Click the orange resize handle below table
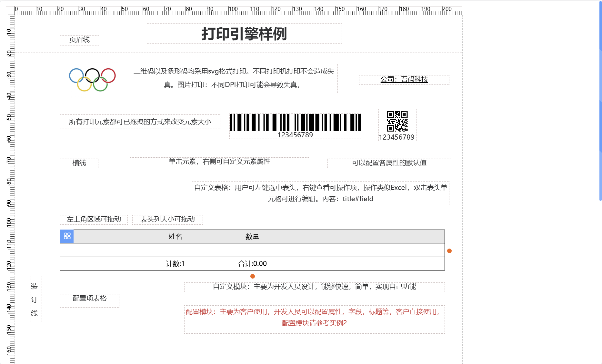Viewport: 602px width, 364px height. 253,276
